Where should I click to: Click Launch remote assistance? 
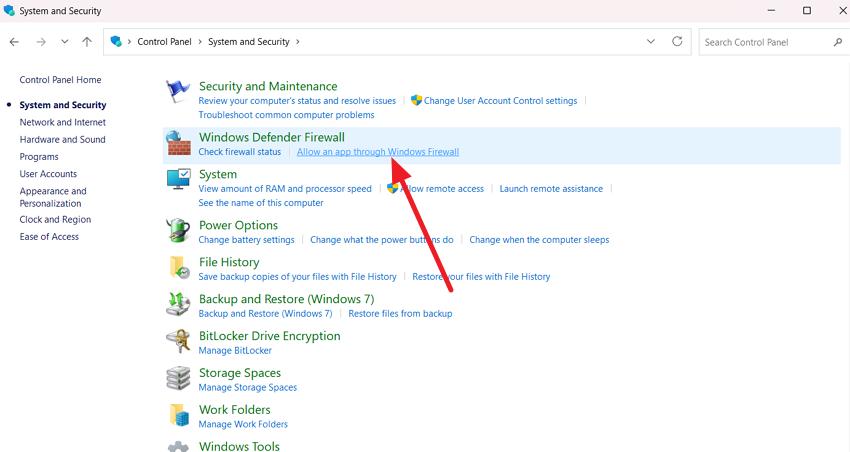tap(551, 189)
